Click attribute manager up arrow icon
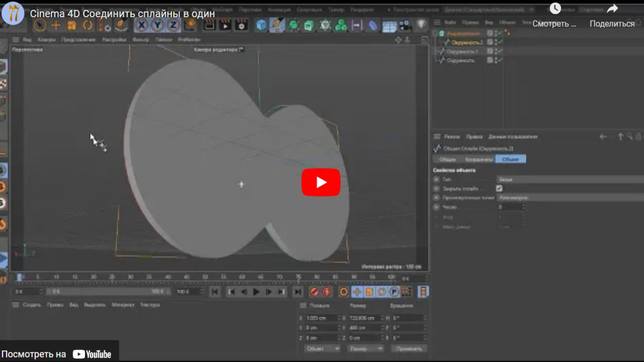This screenshot has width=644, height=362. tap(620, 137)
